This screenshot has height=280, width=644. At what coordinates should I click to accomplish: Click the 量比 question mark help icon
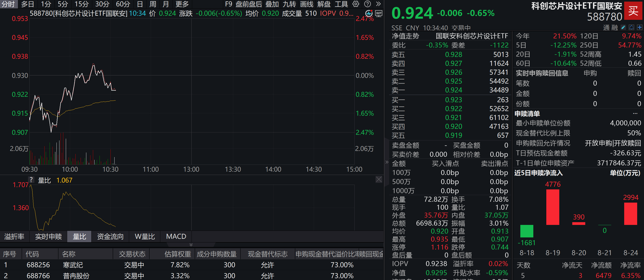31,180
